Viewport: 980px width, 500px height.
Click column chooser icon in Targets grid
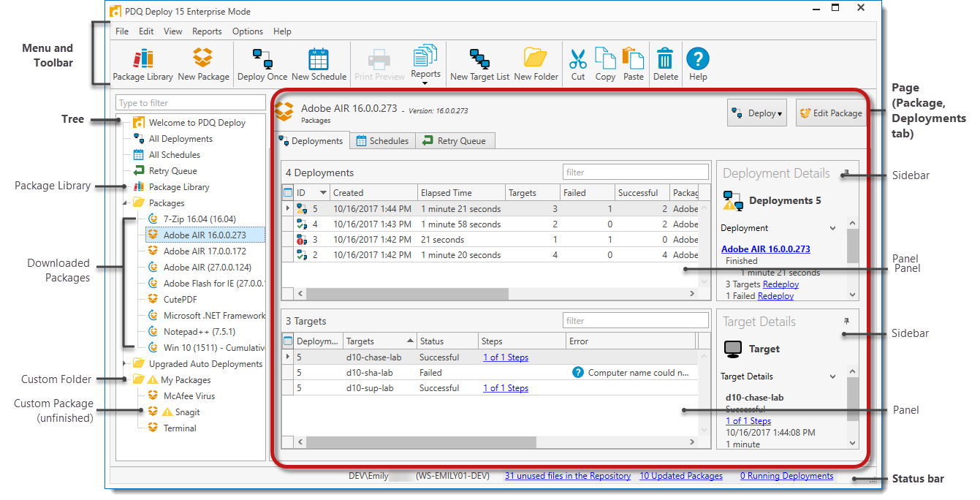[288, 341]
